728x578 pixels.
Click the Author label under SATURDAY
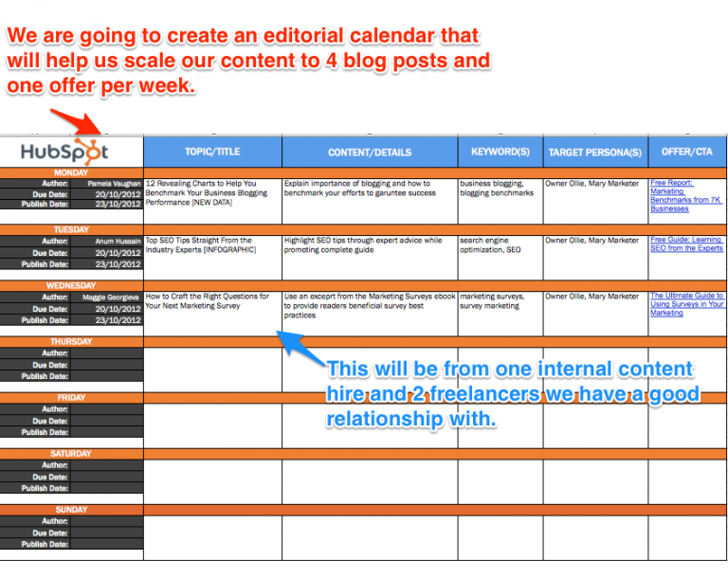click(x=55, y=465)
